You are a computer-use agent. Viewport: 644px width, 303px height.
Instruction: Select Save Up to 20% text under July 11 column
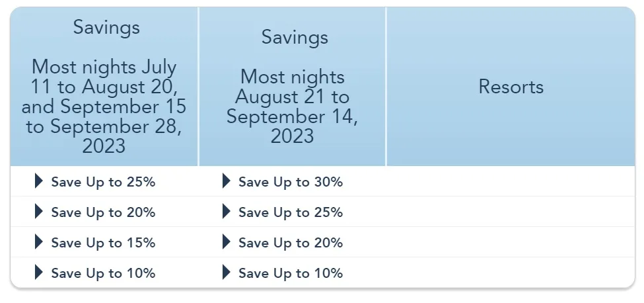103,212
